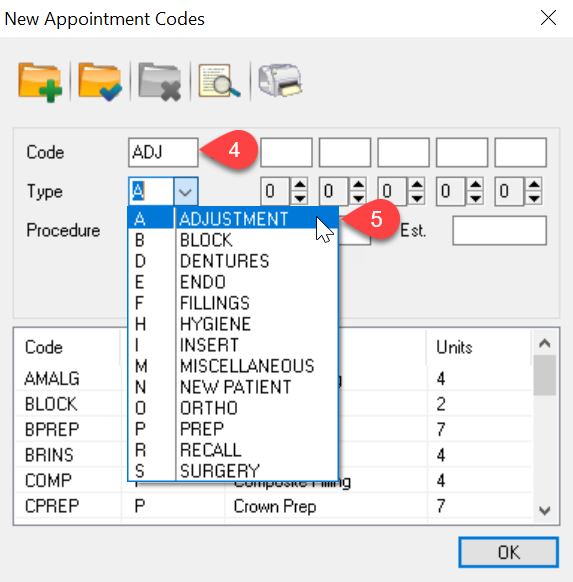
Task: Open the document search magnifier icon
Action: pos(219,81)
